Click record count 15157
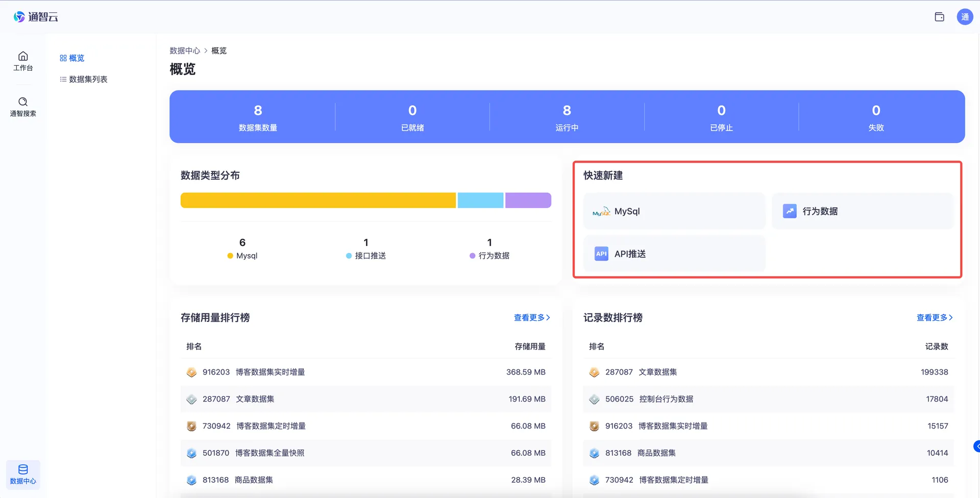The width and height of the screenshot is (980, 498). point(938,426)
